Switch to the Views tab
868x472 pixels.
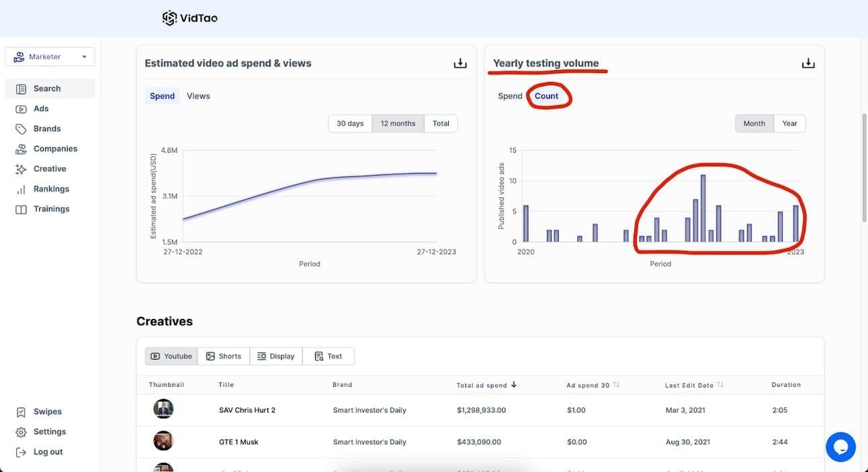[x=198, y=96]
